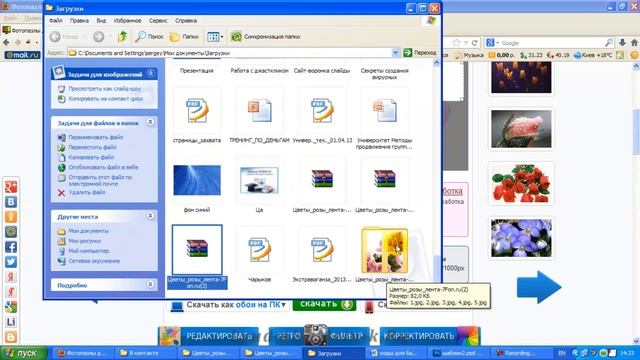
Task: Click Опубликовать файл в вебе link
Action: [x=103, y=167]
